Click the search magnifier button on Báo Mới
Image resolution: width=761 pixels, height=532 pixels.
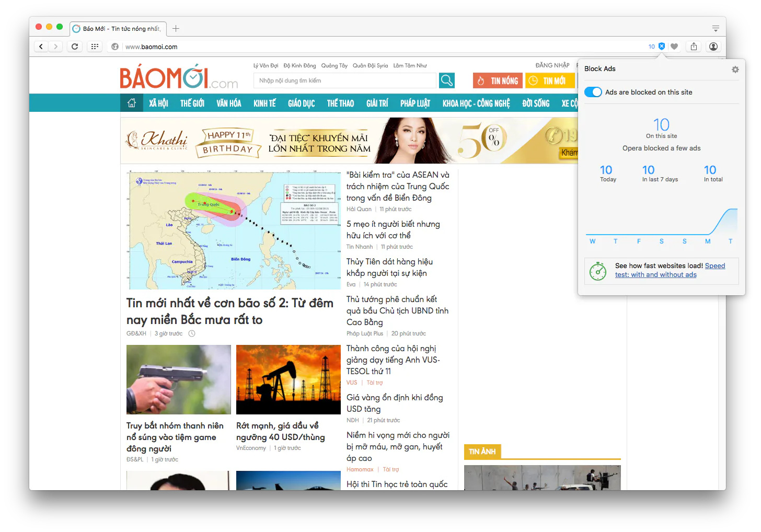[x=447, y=80]
